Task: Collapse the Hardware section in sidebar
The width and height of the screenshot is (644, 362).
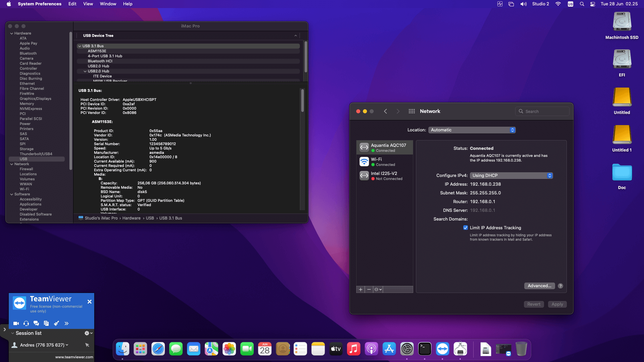Action: point(12,34)
